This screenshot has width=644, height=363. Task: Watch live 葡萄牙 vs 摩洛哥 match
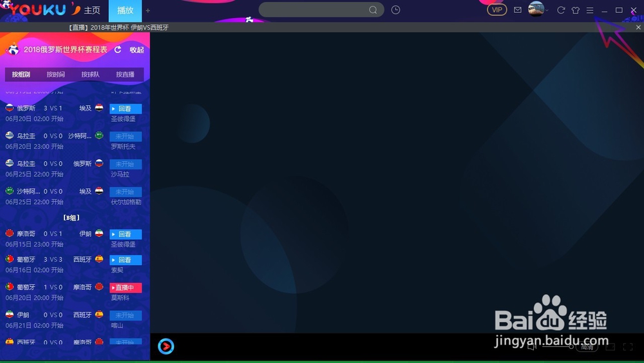pos(126,288)
